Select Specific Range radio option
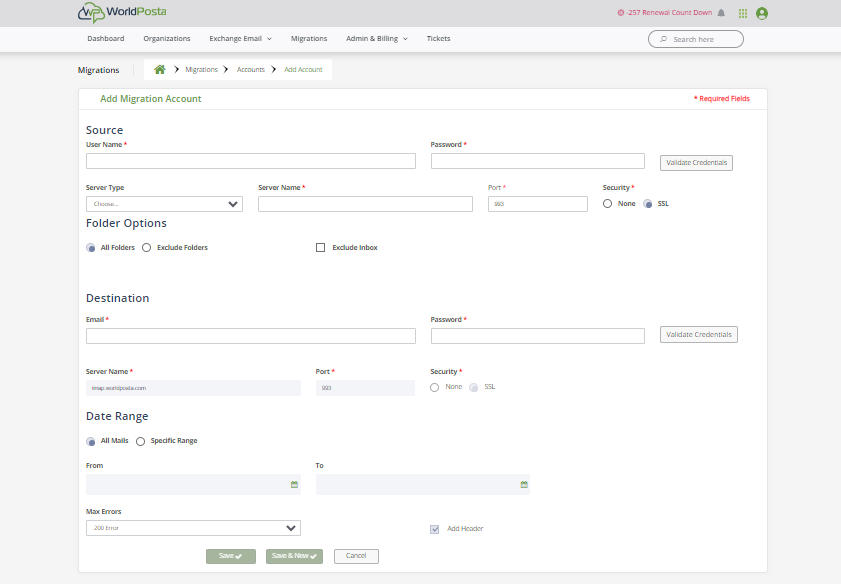The width and height of the screenshot is (841, 584). pos(141,441)
